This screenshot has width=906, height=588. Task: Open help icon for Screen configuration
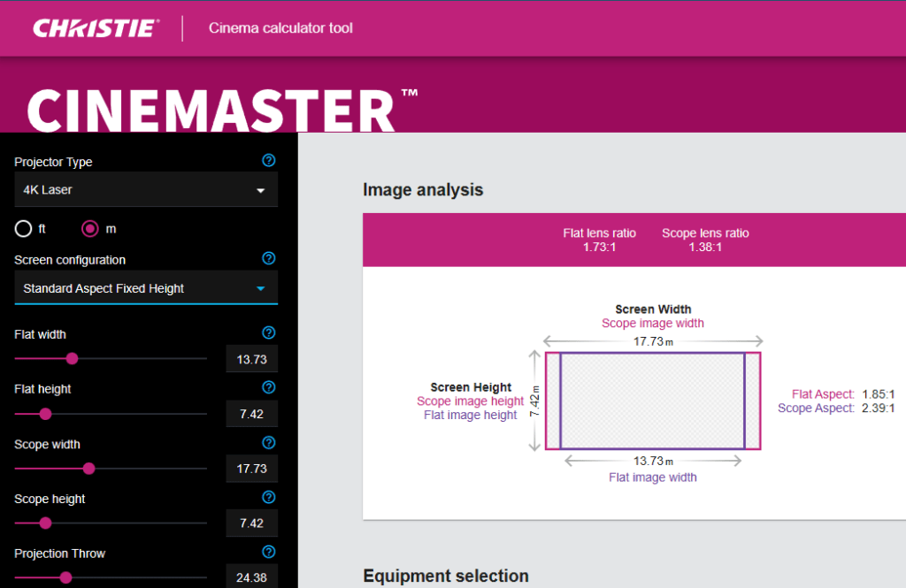(269, 258)
